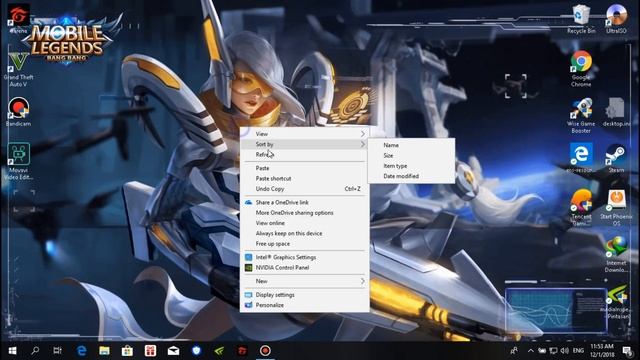Expand the View submenu
This screenshot has width=640, height=360.
pyautogui.click(x=304, y=134)
